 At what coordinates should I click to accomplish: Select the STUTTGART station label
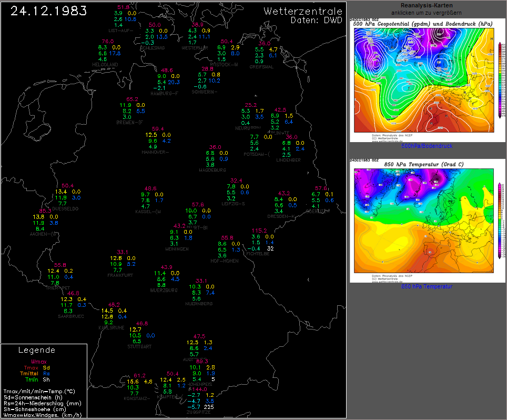pos(139,347)
